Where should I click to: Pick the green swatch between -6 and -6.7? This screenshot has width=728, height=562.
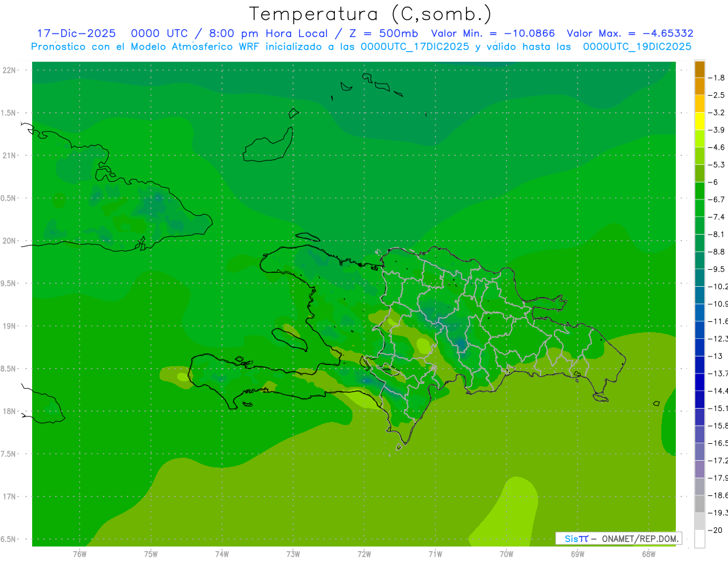point(699,190)
